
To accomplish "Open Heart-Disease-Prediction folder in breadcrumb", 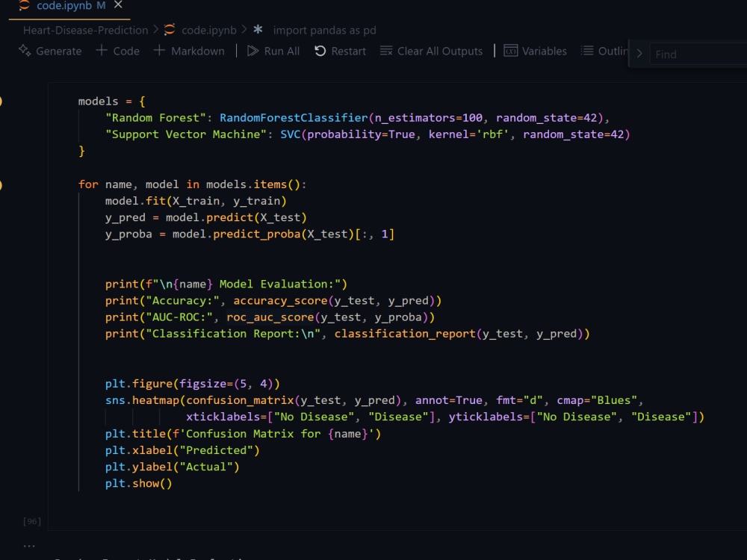I will [x=86, y=30].
